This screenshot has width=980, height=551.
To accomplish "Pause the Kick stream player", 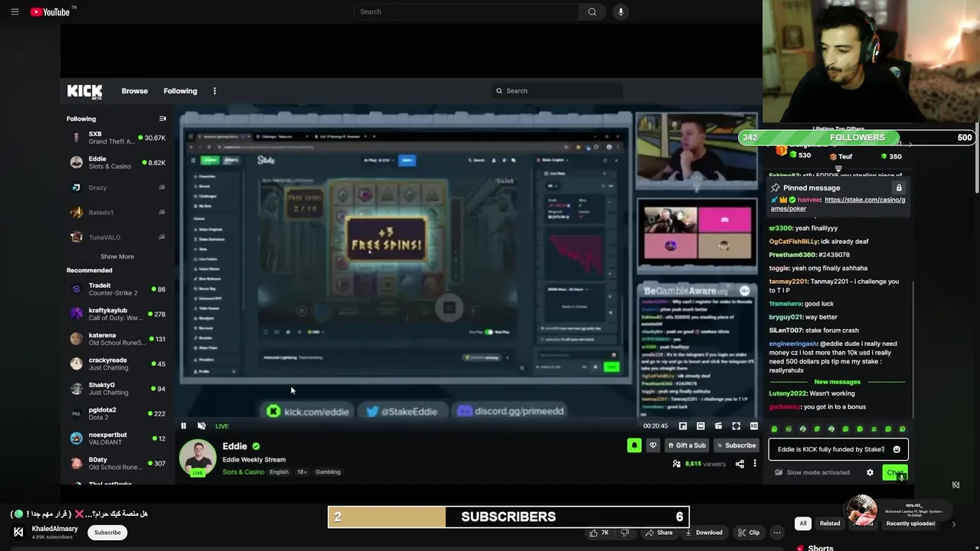I will click(x=184, y=426).
